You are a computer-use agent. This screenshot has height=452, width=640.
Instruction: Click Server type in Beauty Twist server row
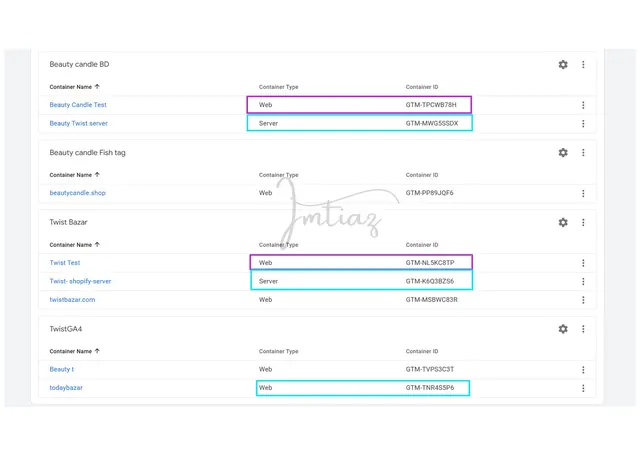coord(268,123)
